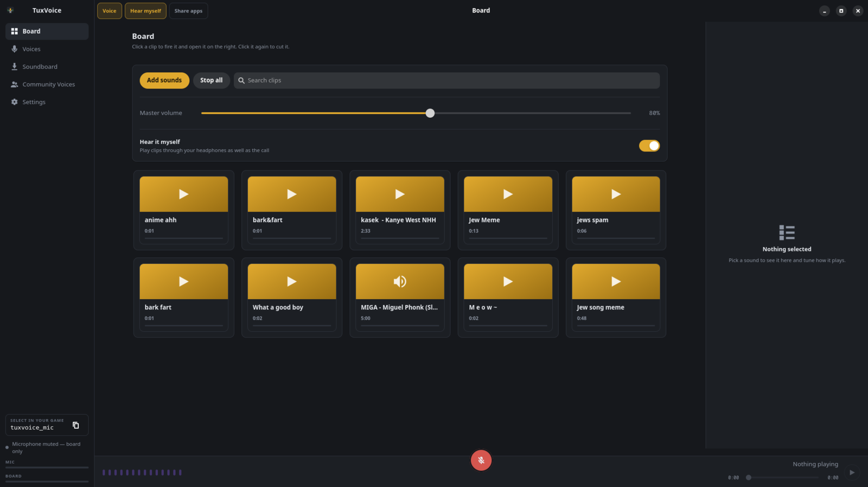868x487 pixels.
Task: Click the bottom player play button
Action: click(x=852, y=472)
